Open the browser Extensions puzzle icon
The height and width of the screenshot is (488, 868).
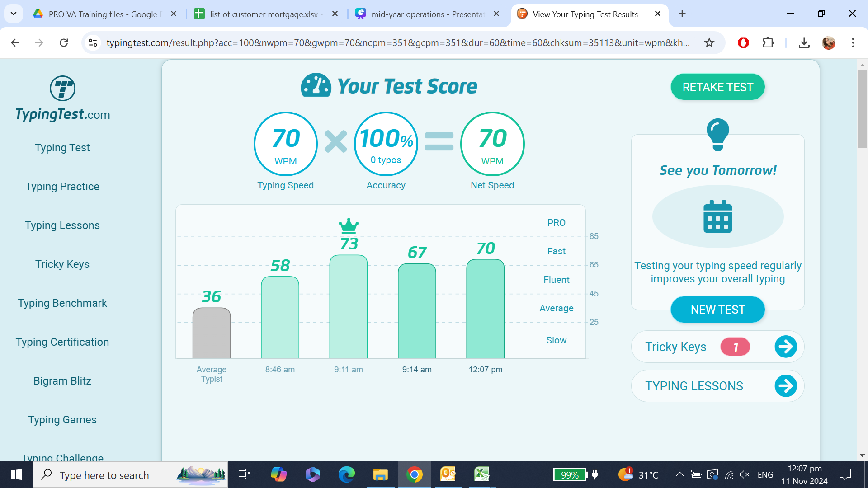tap(768, 43)
